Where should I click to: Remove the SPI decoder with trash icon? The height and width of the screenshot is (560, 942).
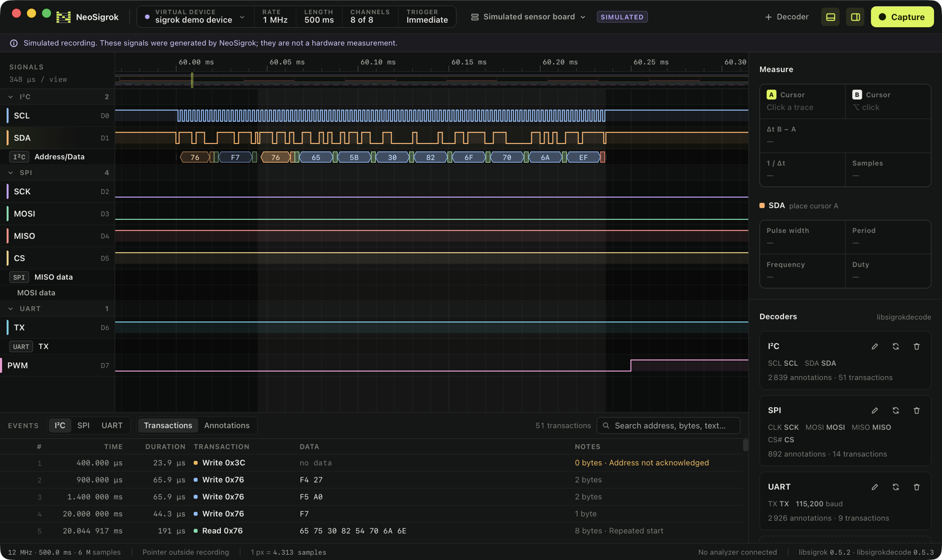pos(916,410)
